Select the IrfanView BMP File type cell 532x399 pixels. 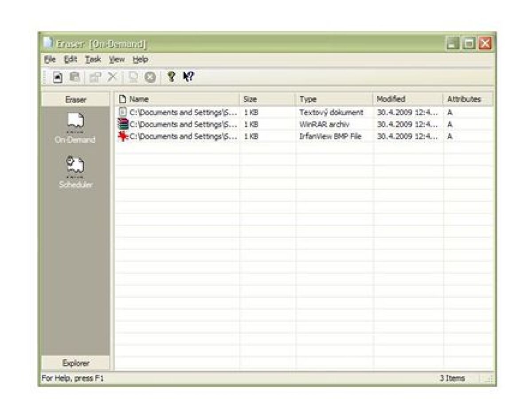pos(330,137)
